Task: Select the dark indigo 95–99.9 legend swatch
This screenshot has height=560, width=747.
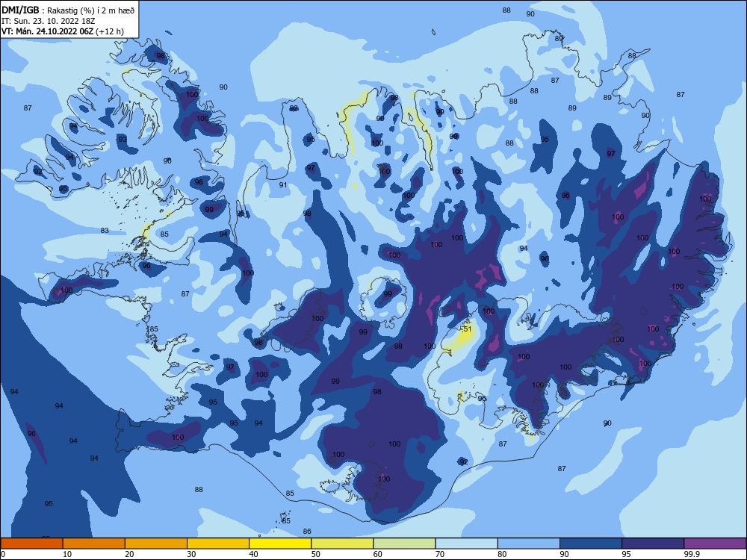Action: [x=653, y=544]
